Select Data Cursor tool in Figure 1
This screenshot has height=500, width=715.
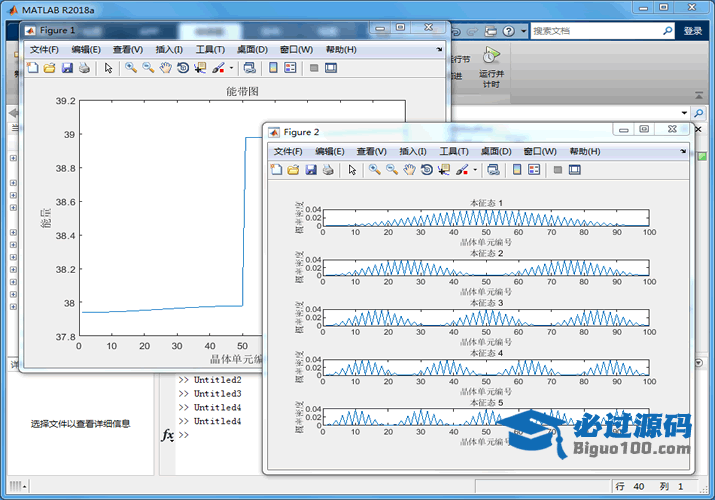pos(200,68)
